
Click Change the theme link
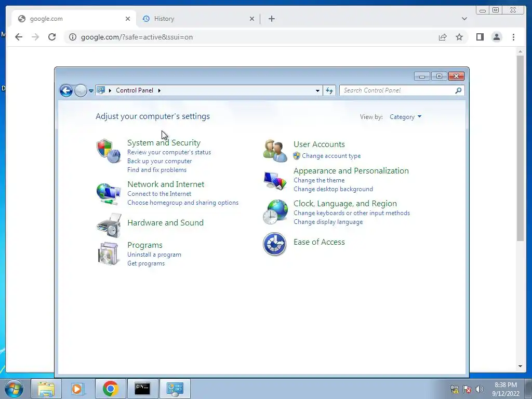[x=319, y=180]
